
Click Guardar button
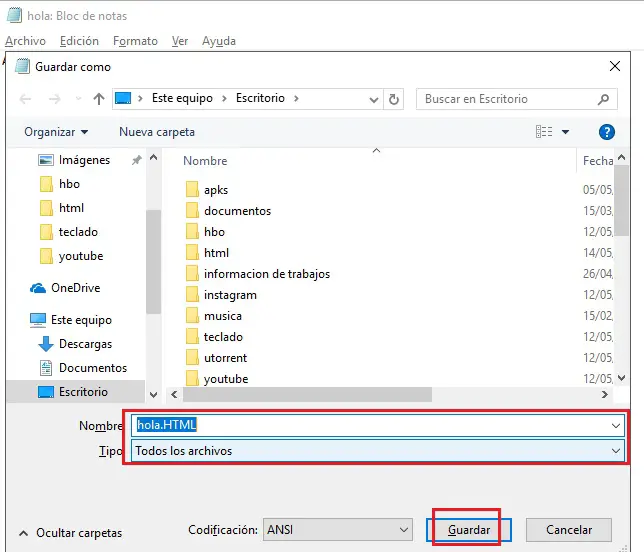pyautogui.click(x=469, y=530)
